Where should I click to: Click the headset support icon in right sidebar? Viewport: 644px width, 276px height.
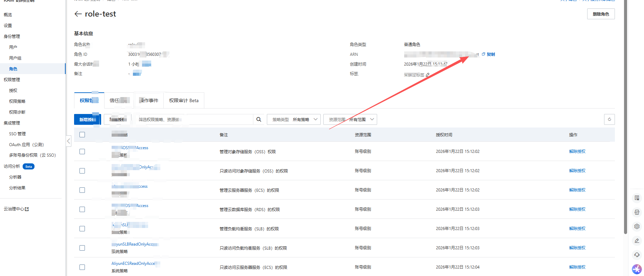coord(637,255)
